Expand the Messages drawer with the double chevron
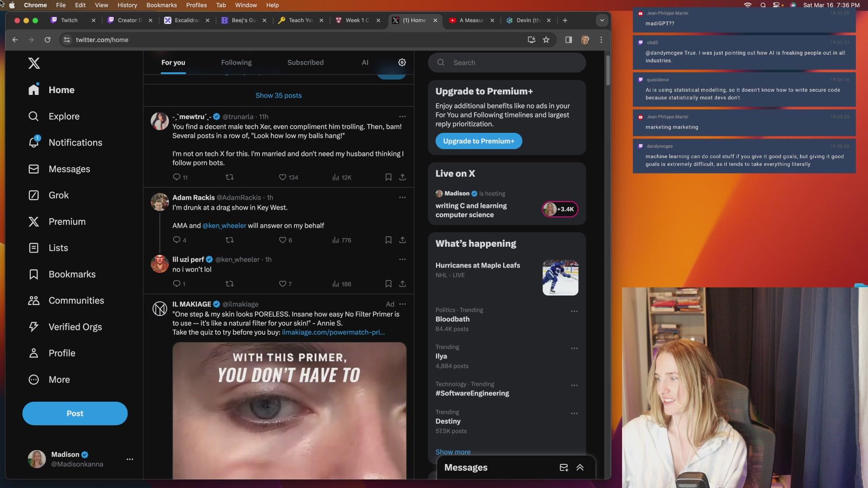Image resolution: width=868 pixels, height=488 pixels. [x=580, y=468]
